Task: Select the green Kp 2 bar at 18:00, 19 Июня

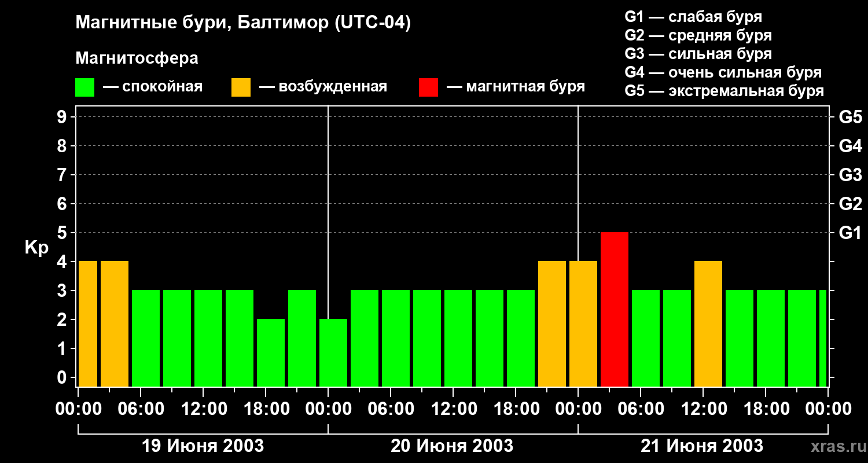Action: click(x=271, y=353)
